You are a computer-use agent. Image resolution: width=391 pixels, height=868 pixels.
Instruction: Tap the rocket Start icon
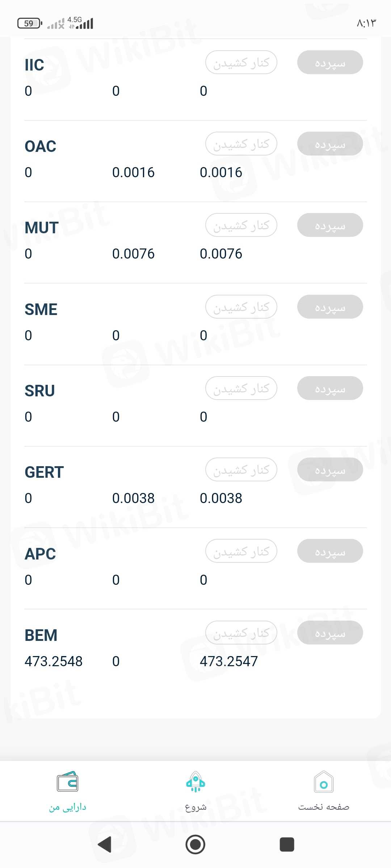coord(195,782)
